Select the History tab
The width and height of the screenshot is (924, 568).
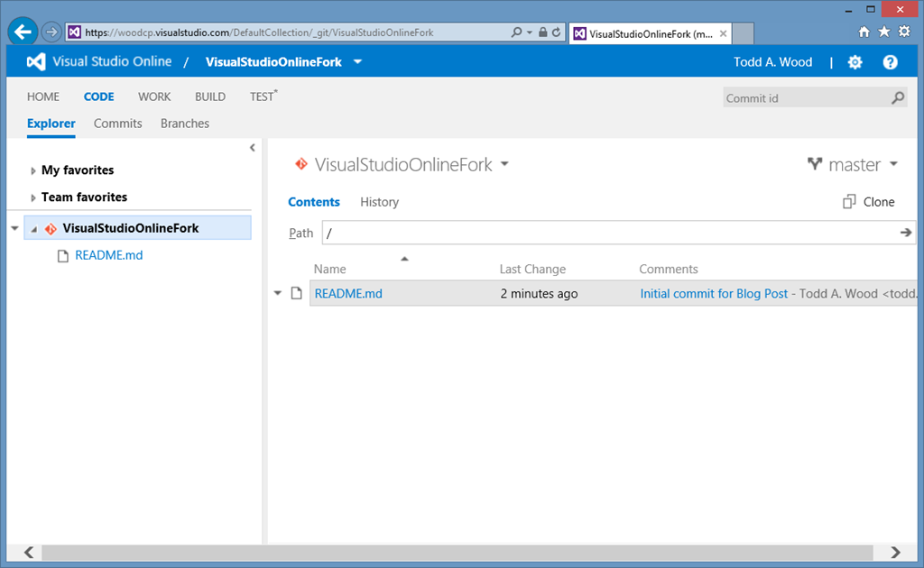click(380, 202)
